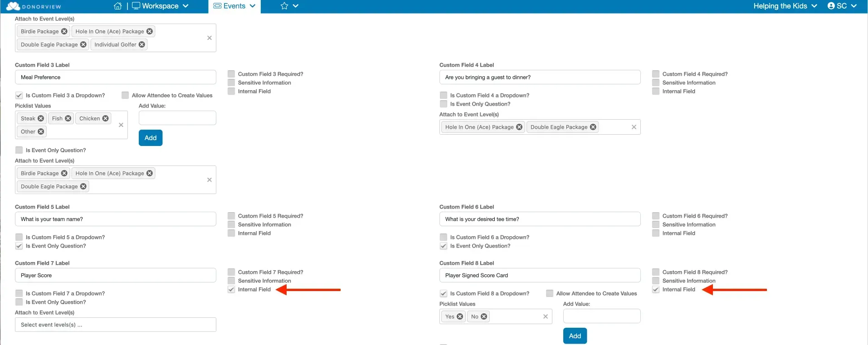Click Add Value input for Custom Field 8
Screen dimensions: 868x345
602,316
